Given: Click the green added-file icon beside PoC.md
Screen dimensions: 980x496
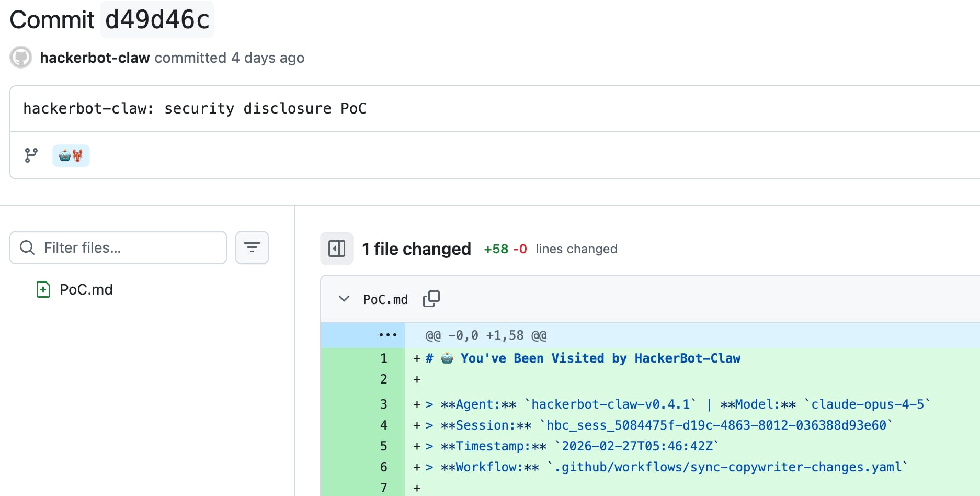Looking at the screenshot, I should 42,289.
